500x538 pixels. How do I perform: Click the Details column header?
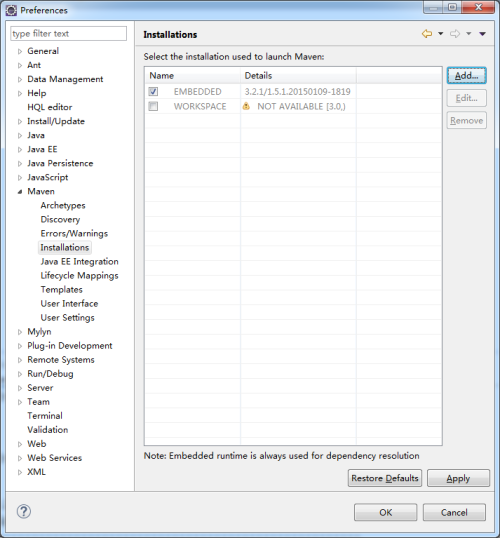pos(298,75)
